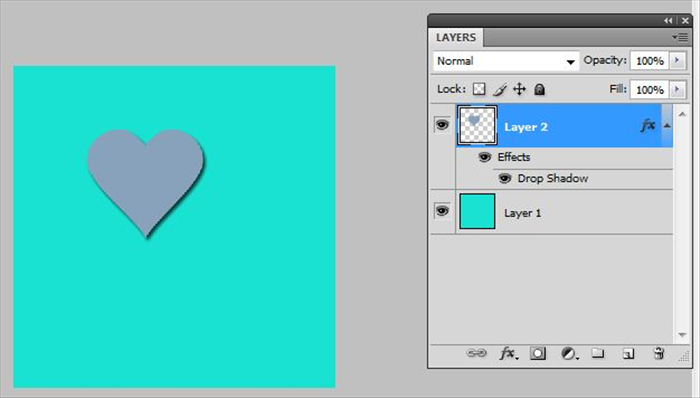The image size is (700, 398).
Task: Open the Fill slider arrow
Action: click(677, 89)
